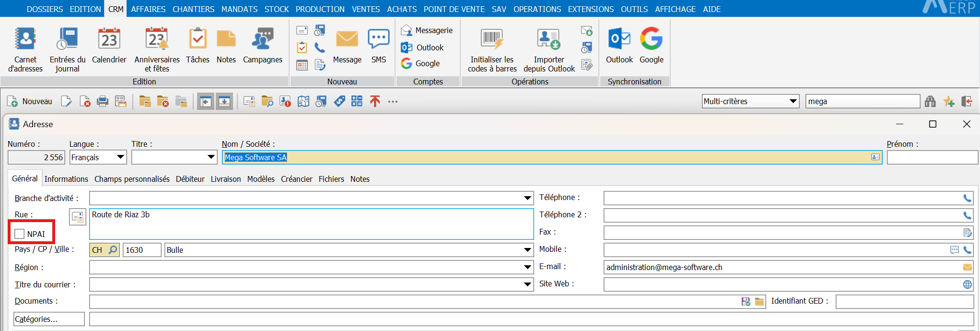Expand the Titre du courrier dropdown
This screenshot has width=980, height=331.
[527, 284]
